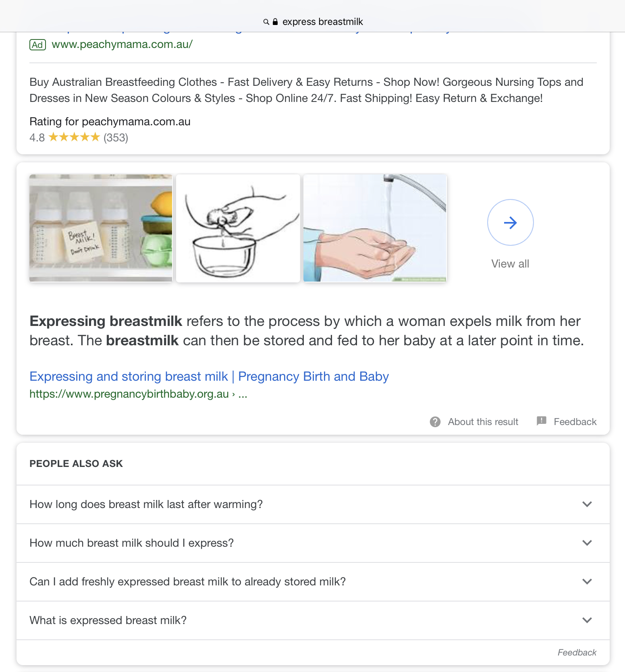Click the Feedback flag icon under the snippet
This screenshot has width=625, height=672.
tap(542, 421)
